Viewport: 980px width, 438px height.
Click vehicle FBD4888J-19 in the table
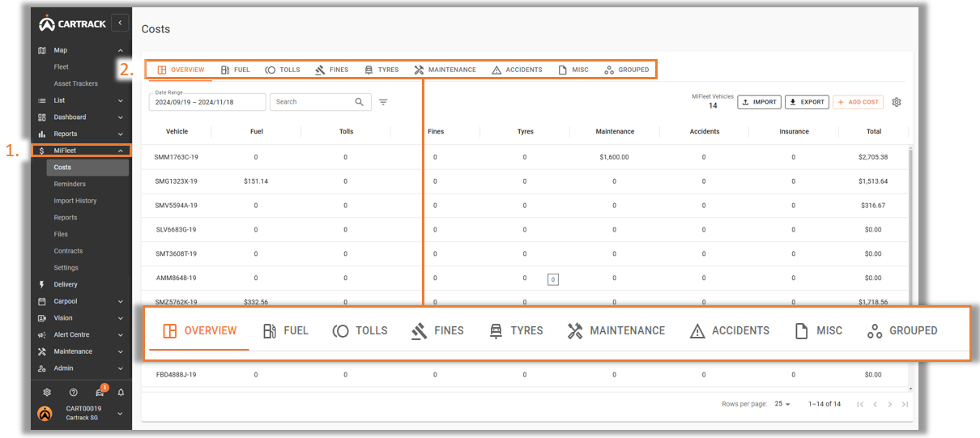(x=177, y=375)
